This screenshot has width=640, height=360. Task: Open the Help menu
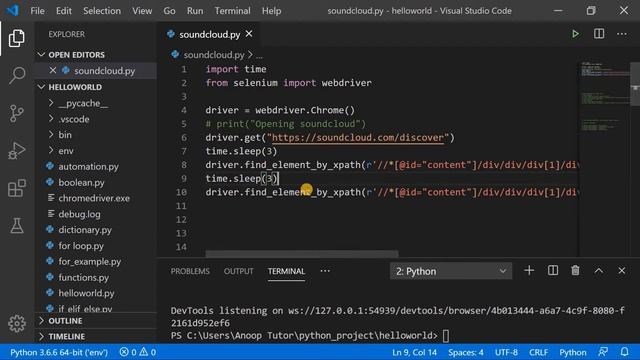point(271,11)
